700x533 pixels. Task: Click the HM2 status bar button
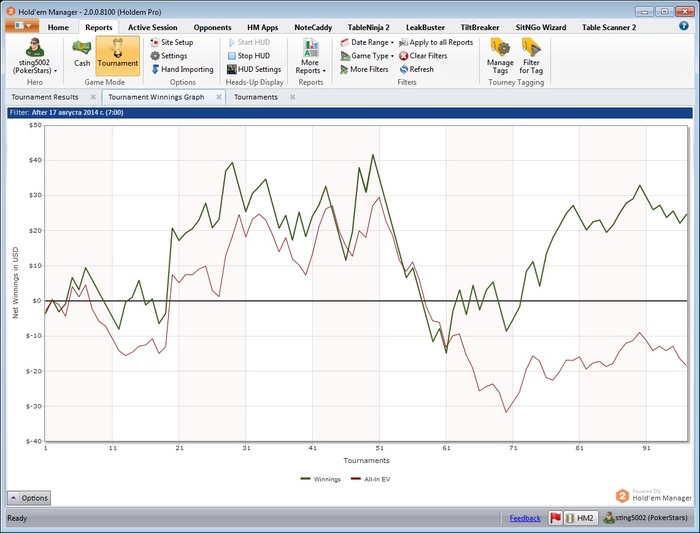pyautogui.click(x=581, y=518)
